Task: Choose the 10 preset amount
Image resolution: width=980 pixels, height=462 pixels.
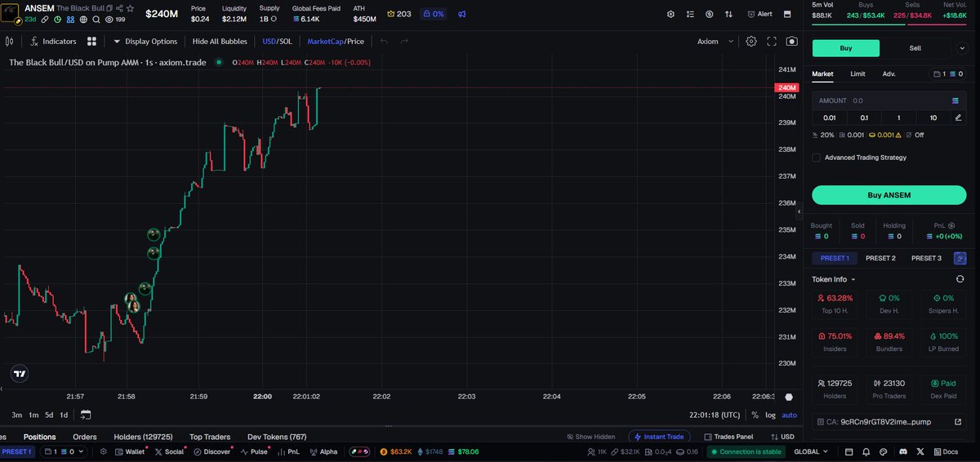Action: tap(933, 118)
